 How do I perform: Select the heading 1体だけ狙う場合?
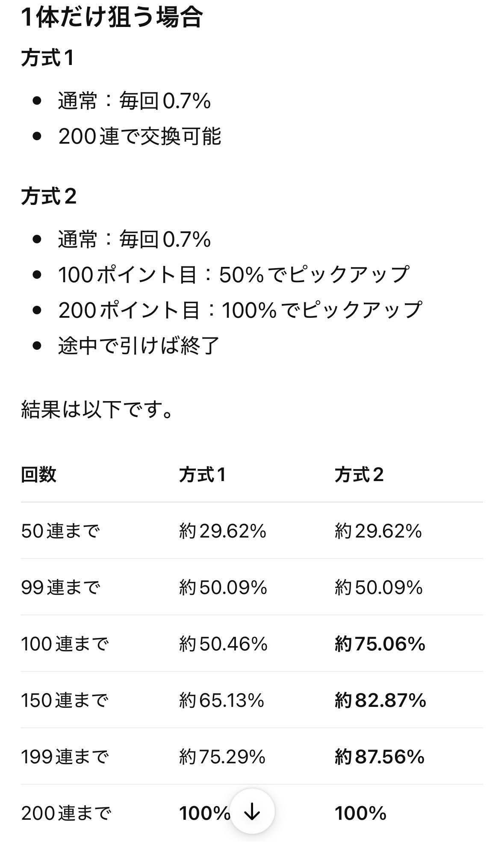(112, 18)
